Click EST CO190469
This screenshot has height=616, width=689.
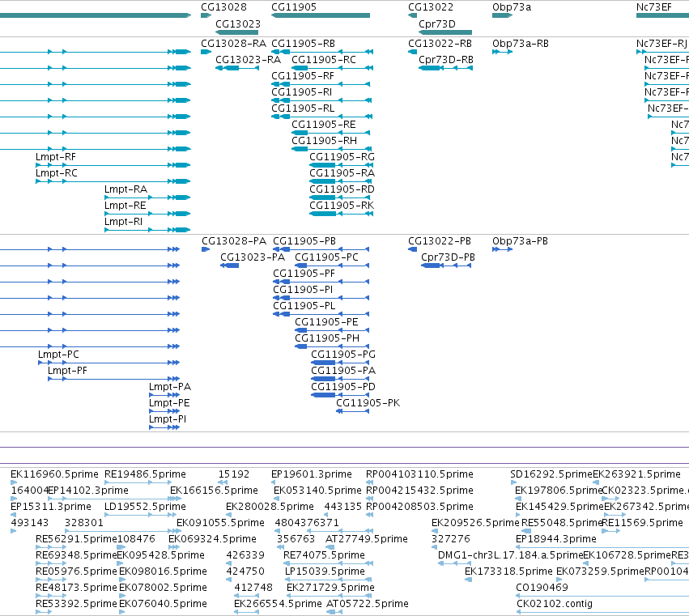[x=542, y=588]
